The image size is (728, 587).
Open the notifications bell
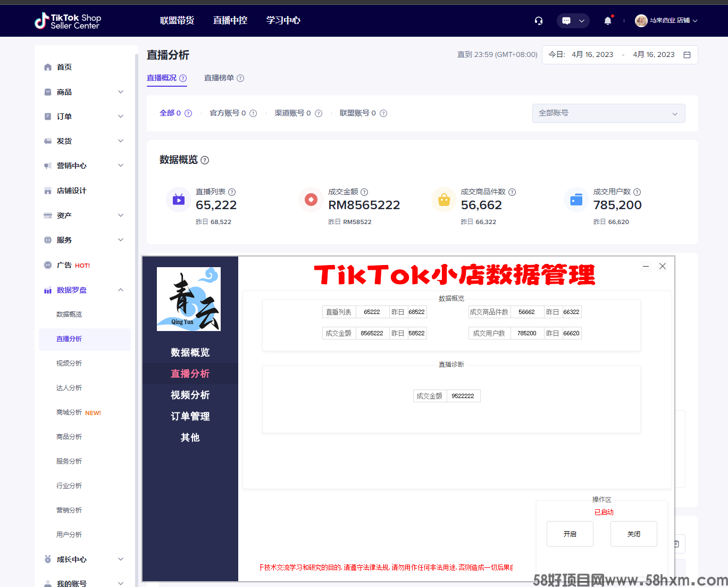click(x=608, y=21)
